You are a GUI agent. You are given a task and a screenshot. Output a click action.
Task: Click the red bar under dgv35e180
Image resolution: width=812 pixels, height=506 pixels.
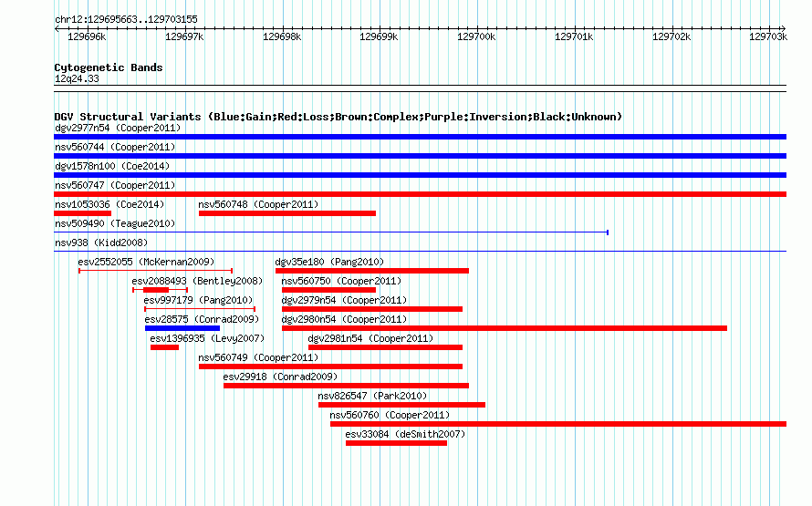(372, 271)
